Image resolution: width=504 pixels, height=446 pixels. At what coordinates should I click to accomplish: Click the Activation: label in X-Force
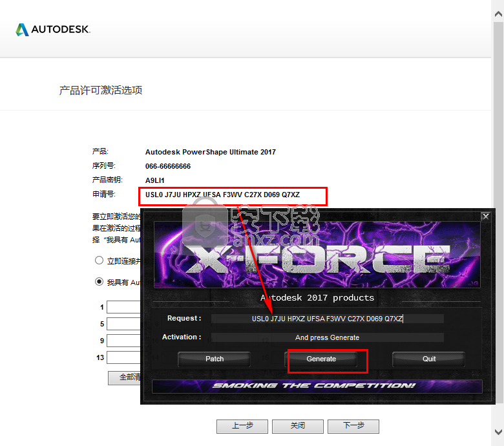(x=182, y=337)
